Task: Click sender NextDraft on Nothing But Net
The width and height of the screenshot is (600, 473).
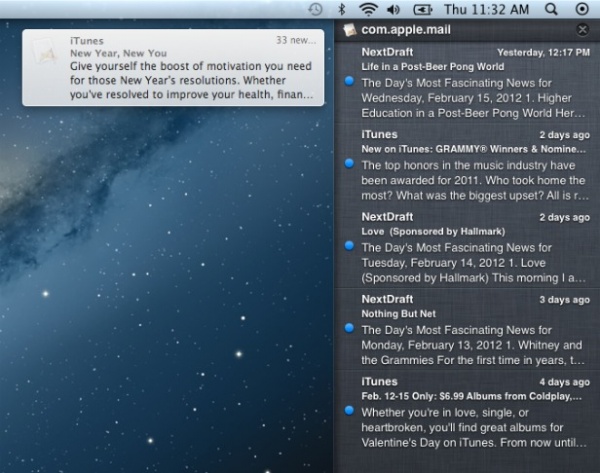Action: 387,299
